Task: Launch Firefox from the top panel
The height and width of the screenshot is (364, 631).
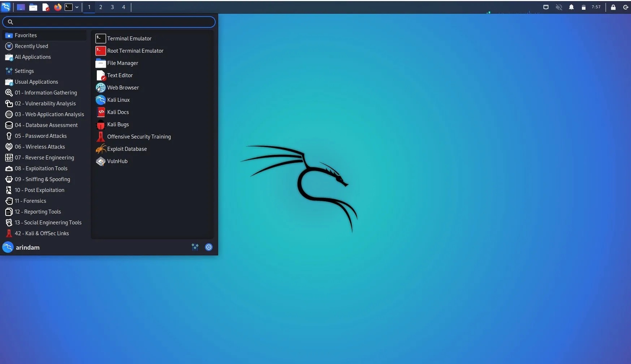Action: click(x=58, y=7)
